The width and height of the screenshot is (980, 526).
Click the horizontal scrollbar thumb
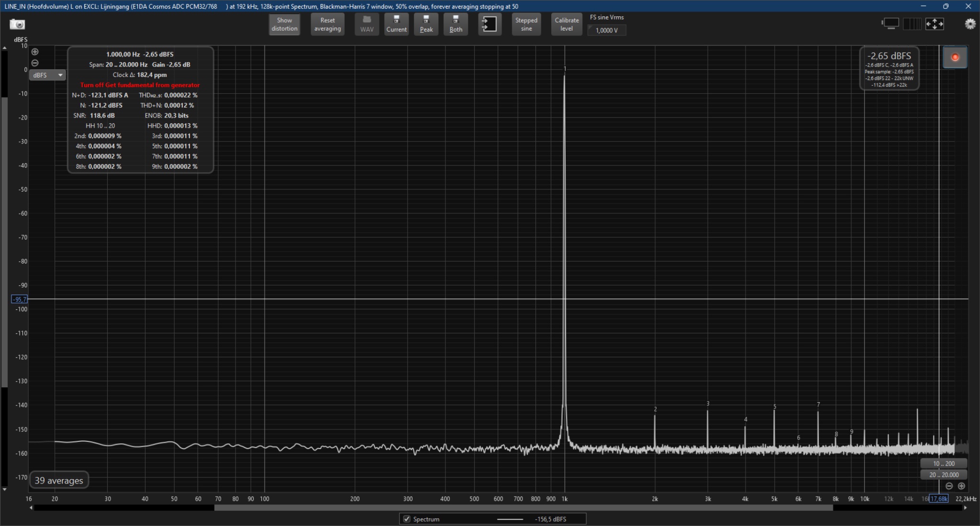[523, 508]
